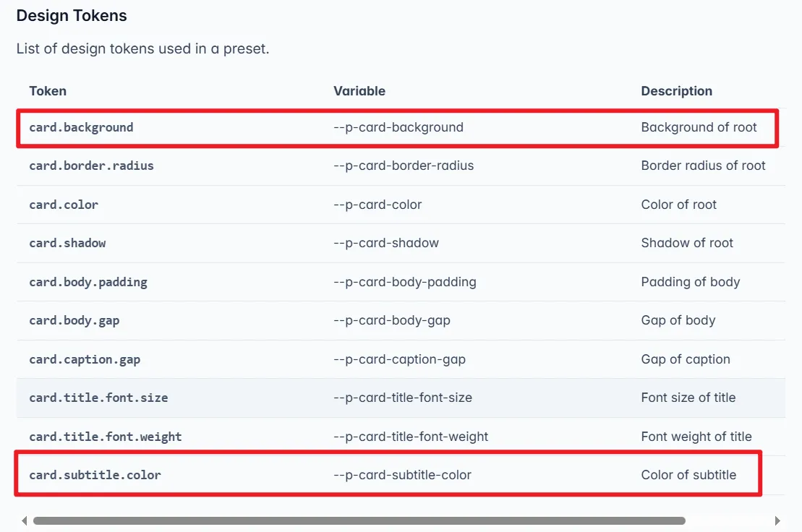Click the Token column header
802x532 pixels.
(48, 91)
